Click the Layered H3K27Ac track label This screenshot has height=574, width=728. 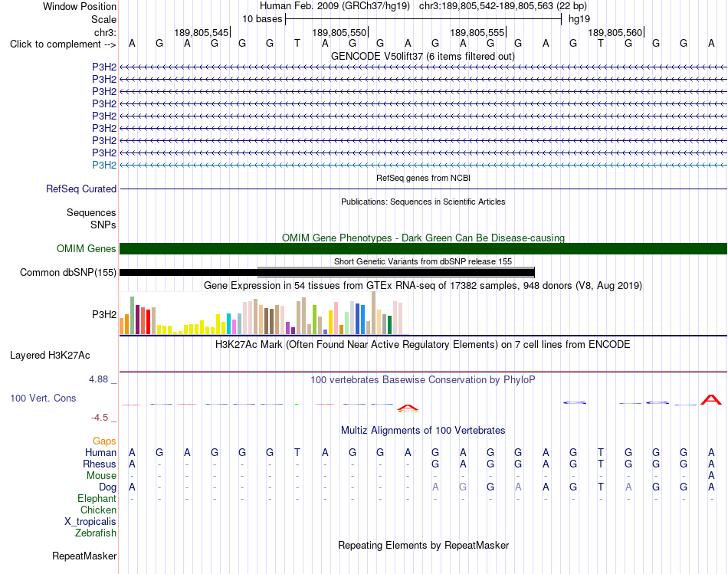(x=50, y=356)
